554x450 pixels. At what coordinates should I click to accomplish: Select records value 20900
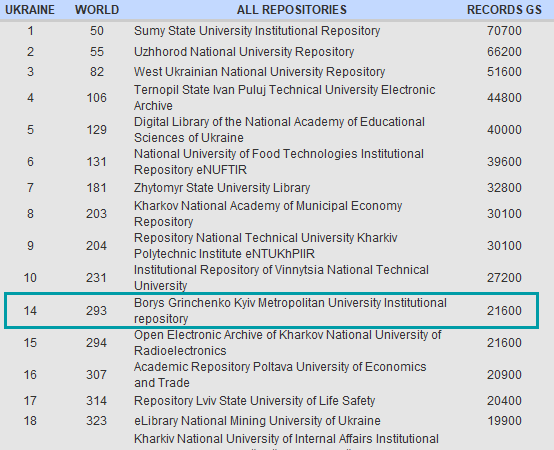(x=504, y=375)
